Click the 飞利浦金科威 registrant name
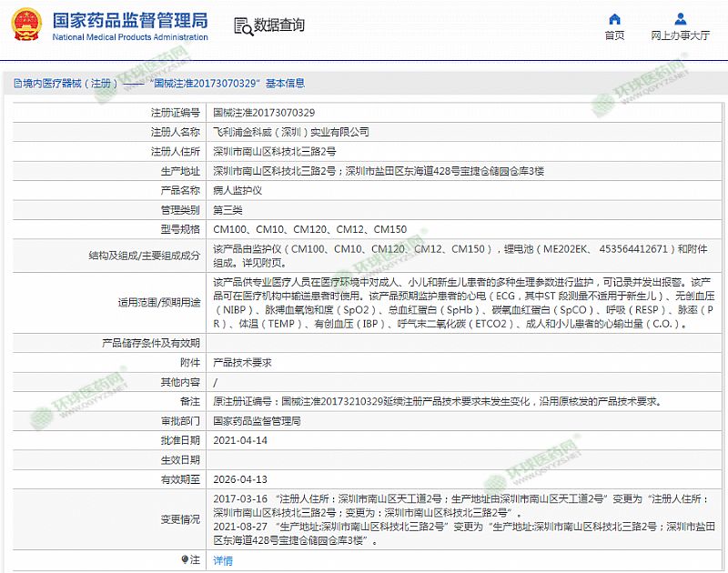 (x=290, y=132)
